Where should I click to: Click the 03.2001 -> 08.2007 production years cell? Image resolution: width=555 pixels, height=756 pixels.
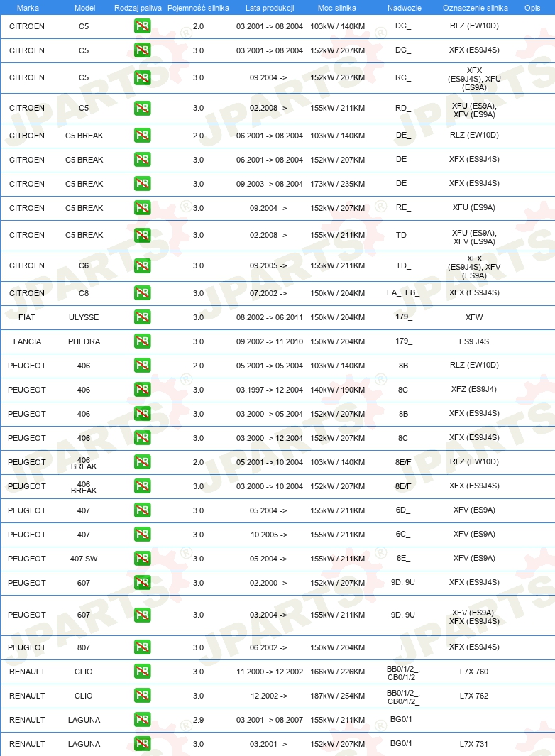pos(270,719)
